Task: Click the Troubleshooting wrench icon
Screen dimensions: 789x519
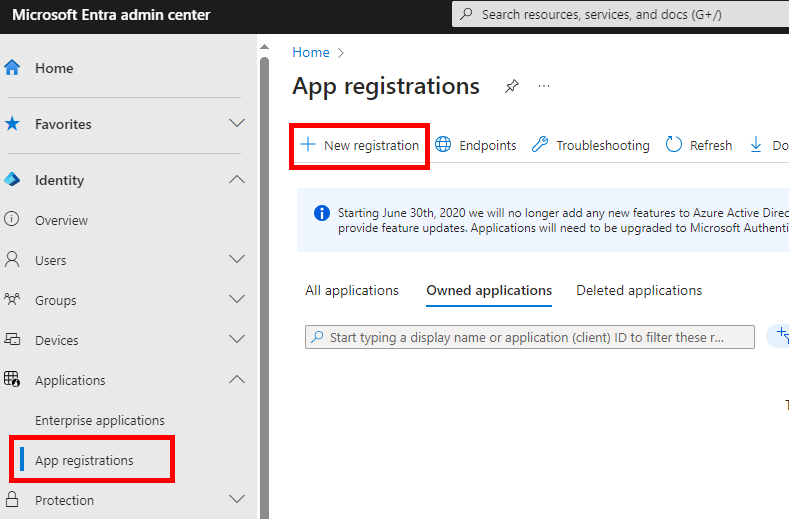Action: click(540, 145)
